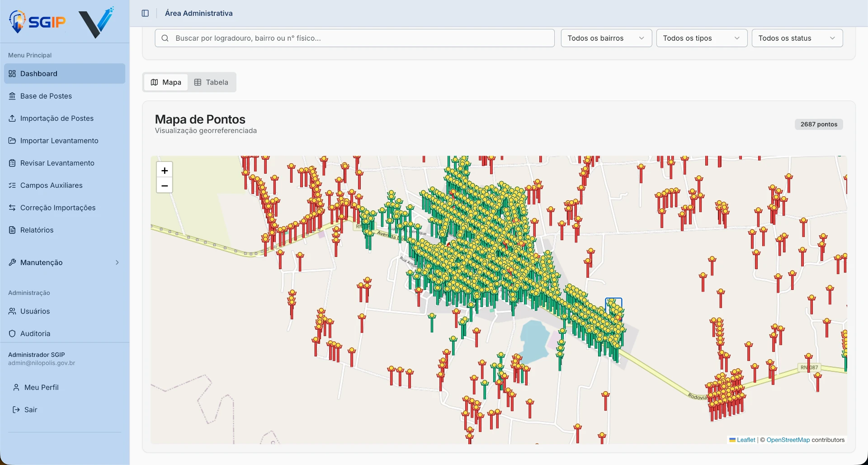Click the Auditoria shield icon
Image resolution: width=868 pixels, height=465 pixels.
(x=12, y=333)
